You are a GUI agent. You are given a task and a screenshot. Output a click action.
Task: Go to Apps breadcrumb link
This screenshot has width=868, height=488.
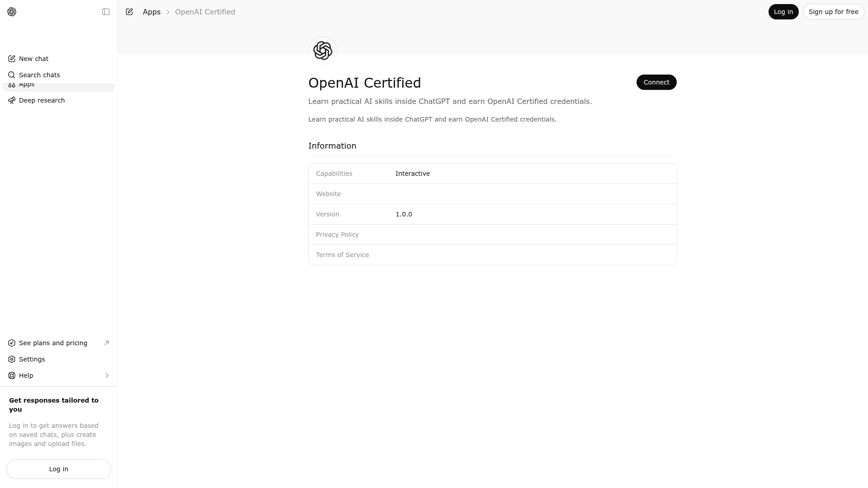[x=151, y=12]
